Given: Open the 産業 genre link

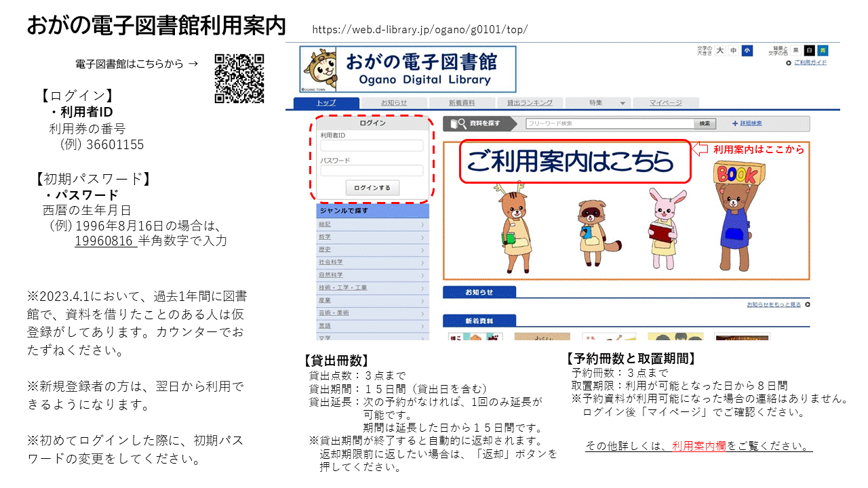Looking at the screenshot, I should (x=325, y=300).
